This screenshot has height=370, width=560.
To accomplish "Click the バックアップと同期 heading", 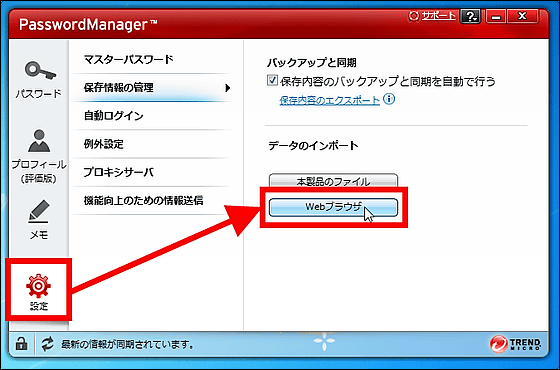I will coord(311,62).
